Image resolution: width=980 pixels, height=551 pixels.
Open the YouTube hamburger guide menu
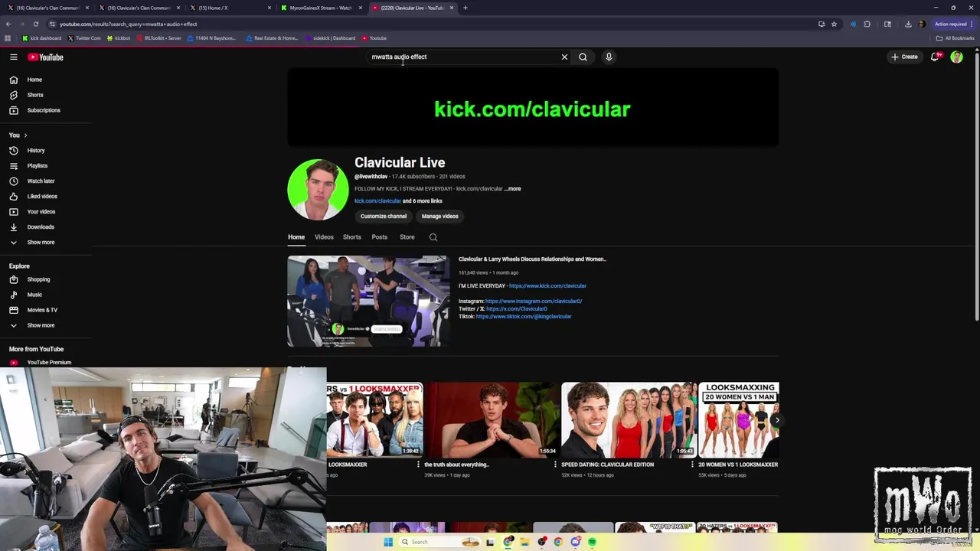coord(13,57)
